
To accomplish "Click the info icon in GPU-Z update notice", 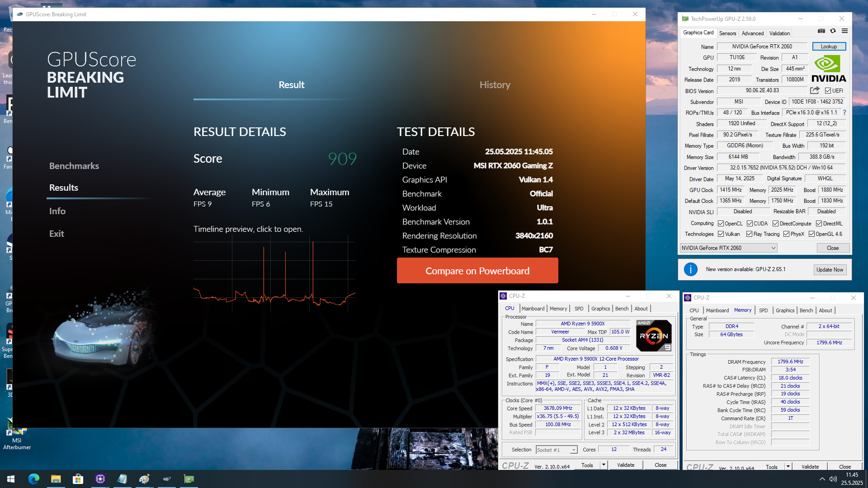I will pyautogui.click(x=690, y=269).
